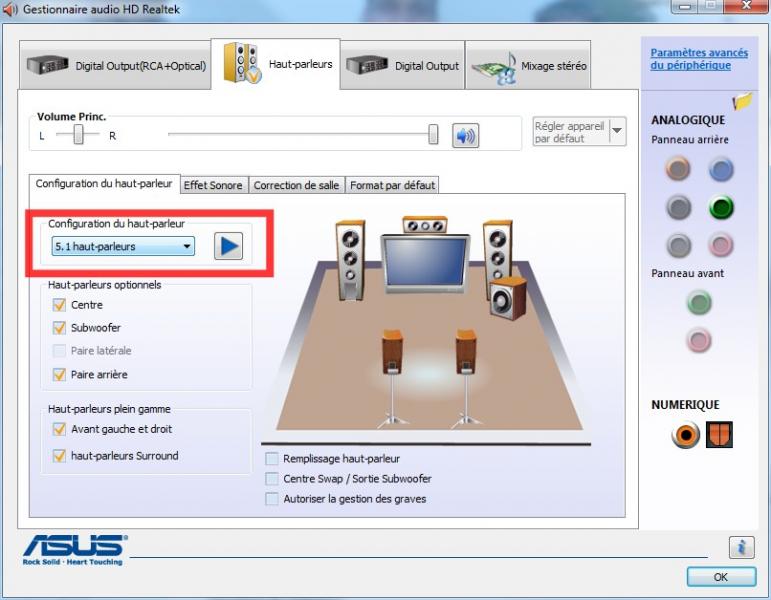Select the active green rear panel jack
Image resolution: width=771 pixels, height=600 pixels.
point(721,208)
